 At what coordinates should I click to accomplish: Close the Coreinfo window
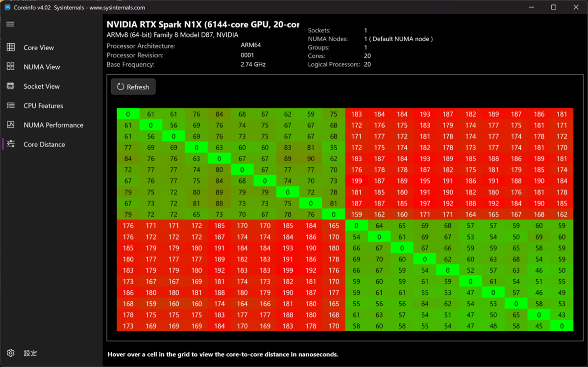pyautogui.click(x=576, y=7)
